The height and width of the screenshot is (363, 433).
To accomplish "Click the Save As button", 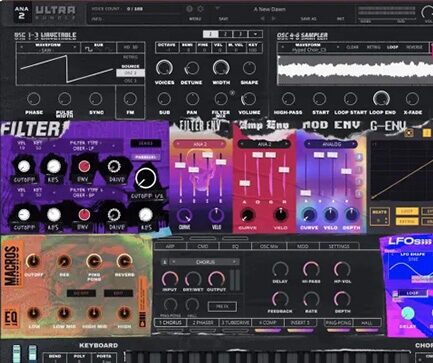I will point(308,19).
